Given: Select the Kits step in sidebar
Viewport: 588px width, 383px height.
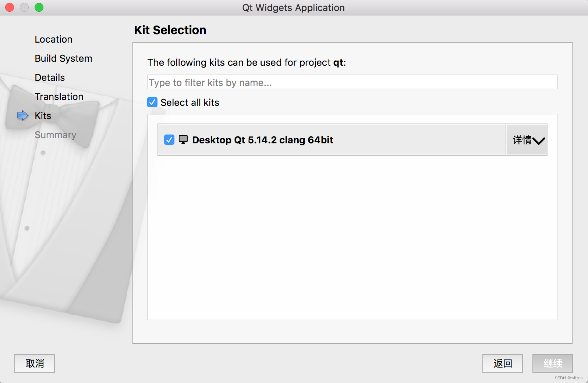Looking at the screenshot, I should pyautogui.click(x=43, y=116).
